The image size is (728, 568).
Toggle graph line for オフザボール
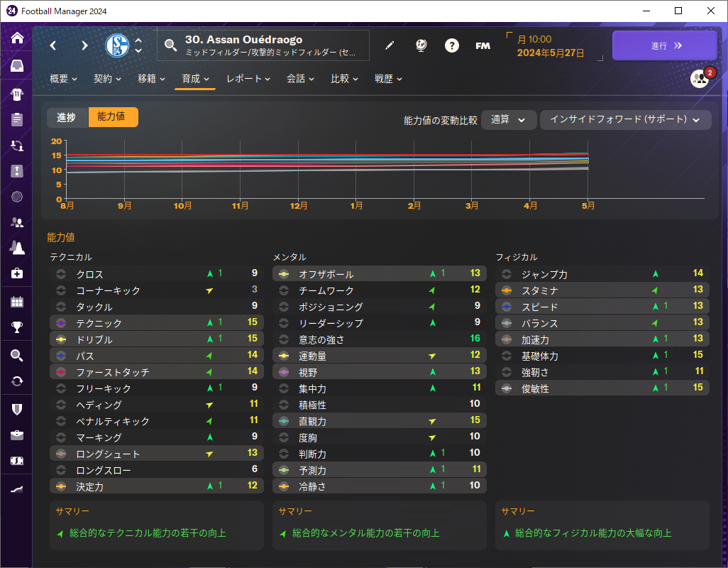284,274
